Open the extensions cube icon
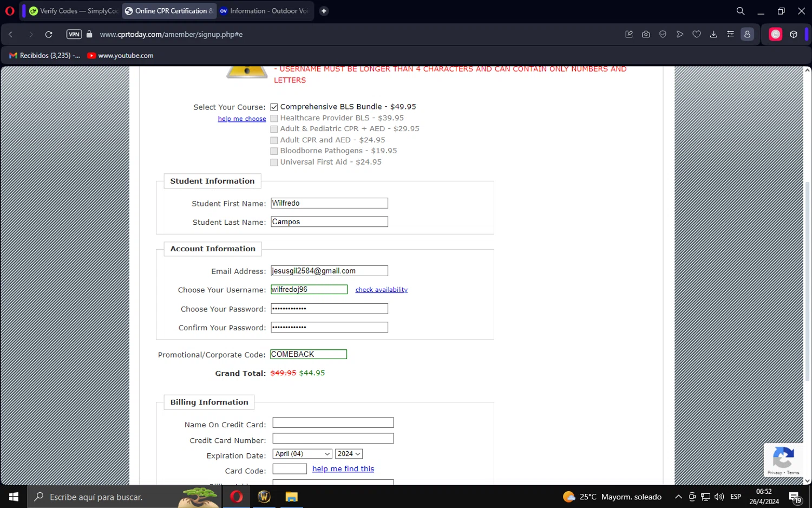This screenshot has height=508, width=812. pos(794,34)
